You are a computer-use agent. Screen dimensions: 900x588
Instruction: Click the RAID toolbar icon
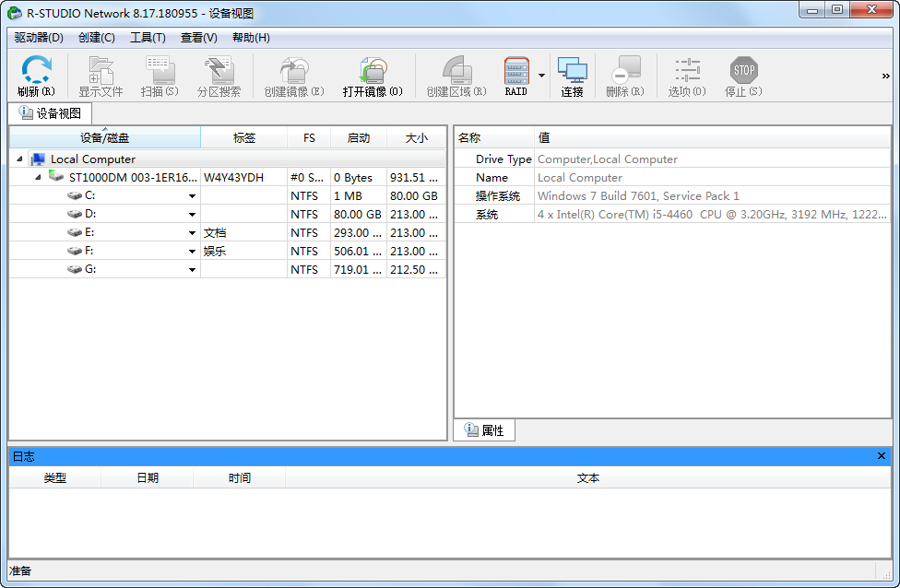click(x=515, y=71)
